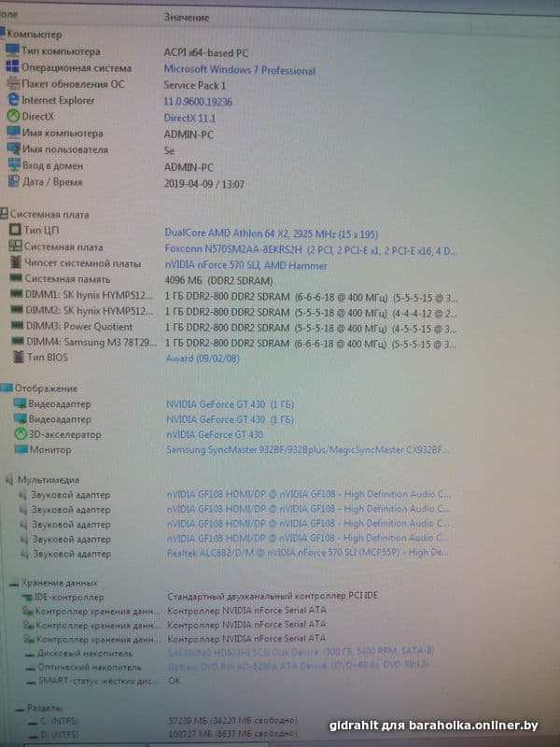Click the Значение column header
Screen dimensions: 560x747
[x=187, y=17]
